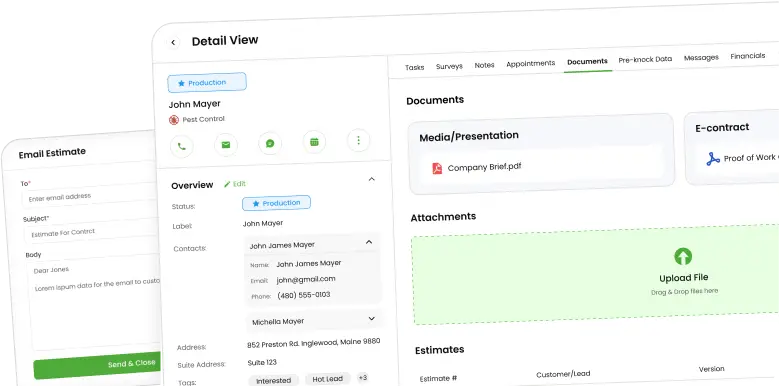The height and width of the screenshot is (386, 779).
Task: Click Customer/Lead column header
Action: point(563,374)
